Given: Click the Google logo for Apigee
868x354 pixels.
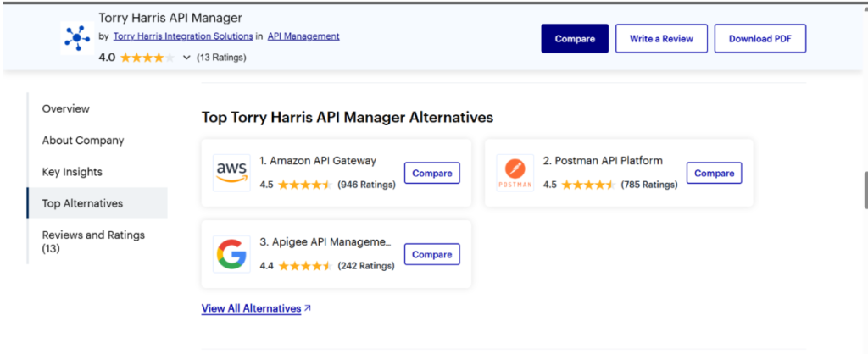Looking at the screenshot, I should pos(231,254).
